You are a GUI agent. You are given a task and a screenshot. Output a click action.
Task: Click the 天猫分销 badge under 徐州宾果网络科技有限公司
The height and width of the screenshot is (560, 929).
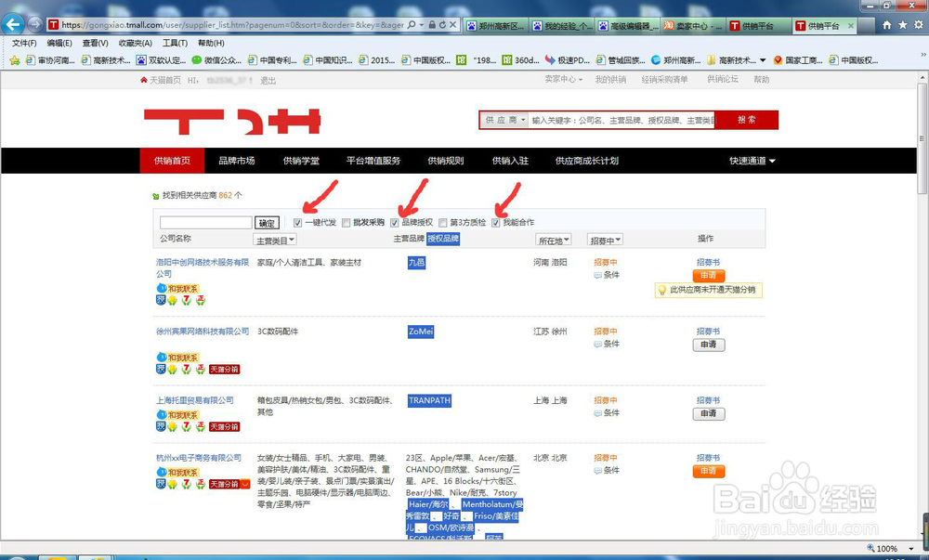pyautogui.click(x=225, y=370)
